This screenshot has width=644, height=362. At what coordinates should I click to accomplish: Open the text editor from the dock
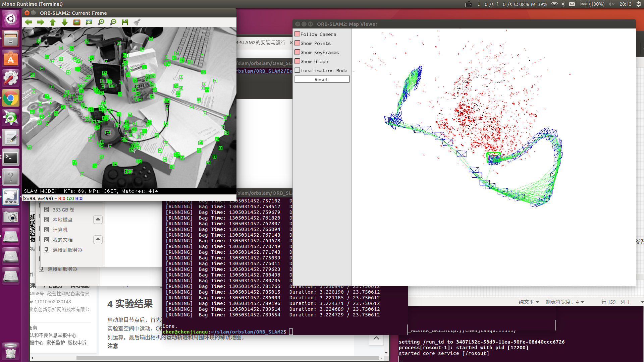click(x=11, y=138)
